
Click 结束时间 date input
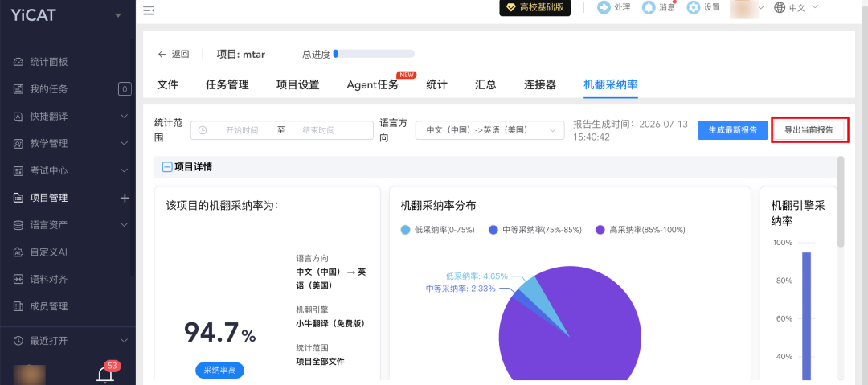pos(318,130)
